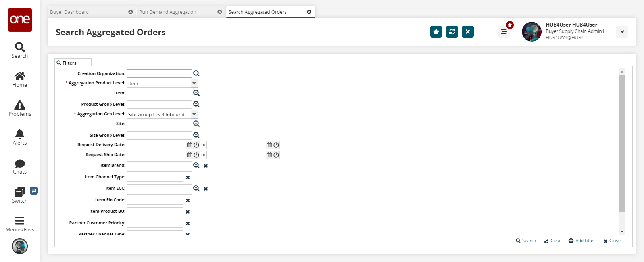Open Site field lookup magnifier
Image resolution: width=644 pixels, height=262 pixels.
196,124
